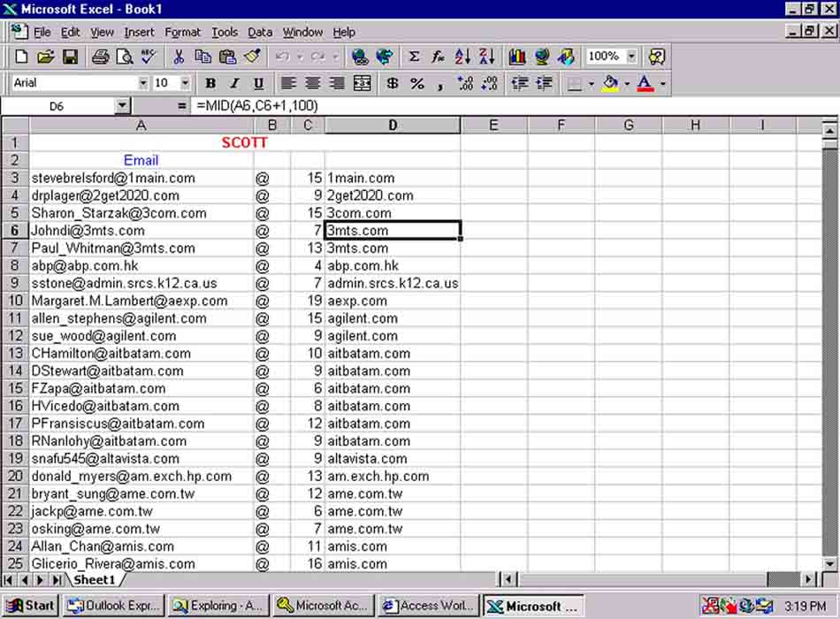Select row 10 header

pos(15,301)
